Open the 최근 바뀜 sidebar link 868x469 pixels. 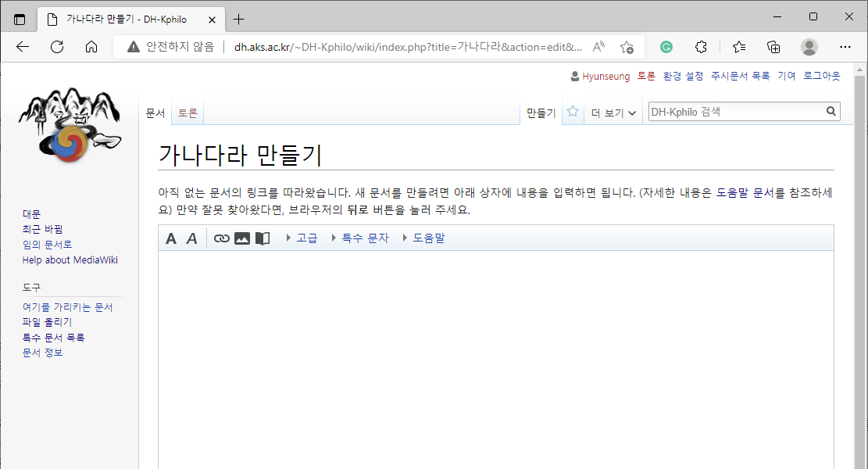click(43, 229)
